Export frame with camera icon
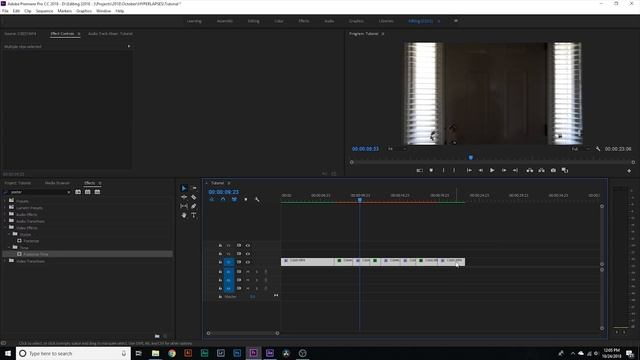 [553, 170]
